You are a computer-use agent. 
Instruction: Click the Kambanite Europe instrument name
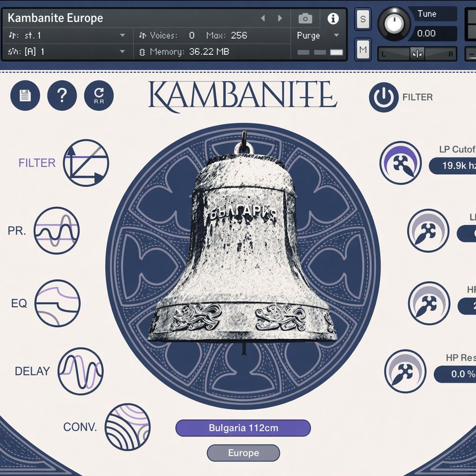tap(55, 18)
